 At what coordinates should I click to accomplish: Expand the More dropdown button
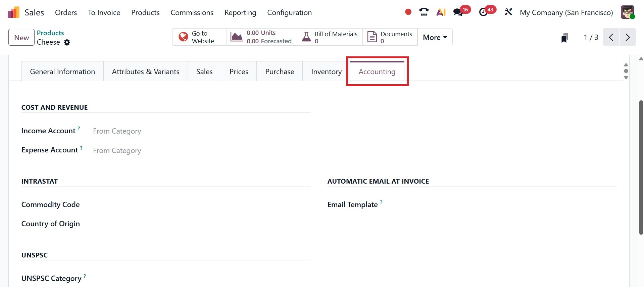(435, 37)
